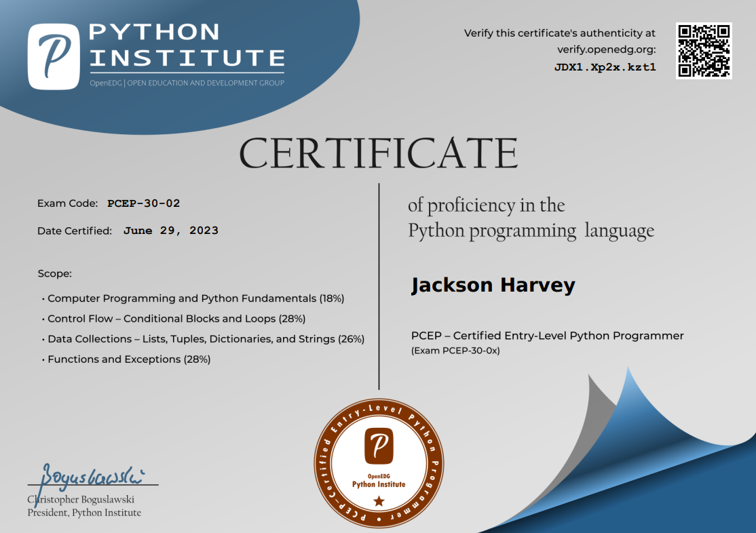Click the President, Python Institute text
This screenshot has width=756, height=533.
click(83, 513)
